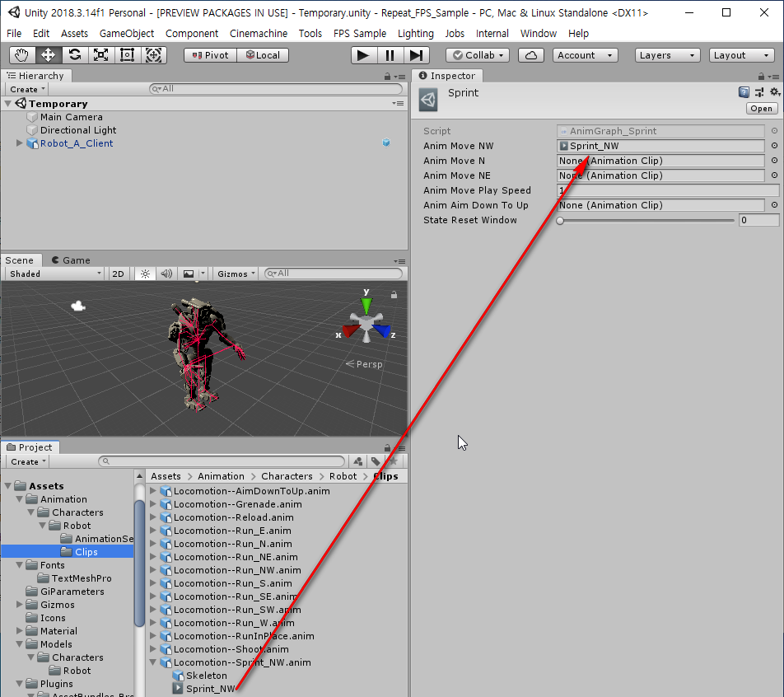The width and height of the screenshot is (784, 697).
Task: Open object picker for Anim Aim Down To Up
Action: click(774, 204)
